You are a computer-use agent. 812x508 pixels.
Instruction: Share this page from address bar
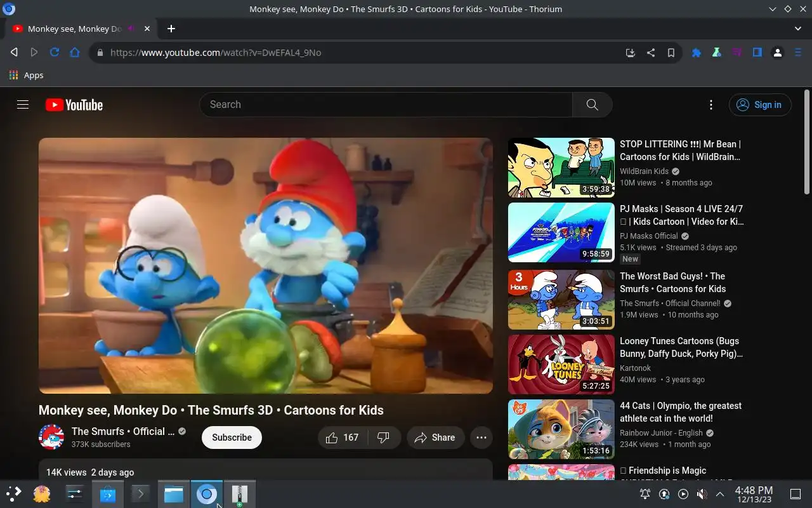[x=651, y=53]
